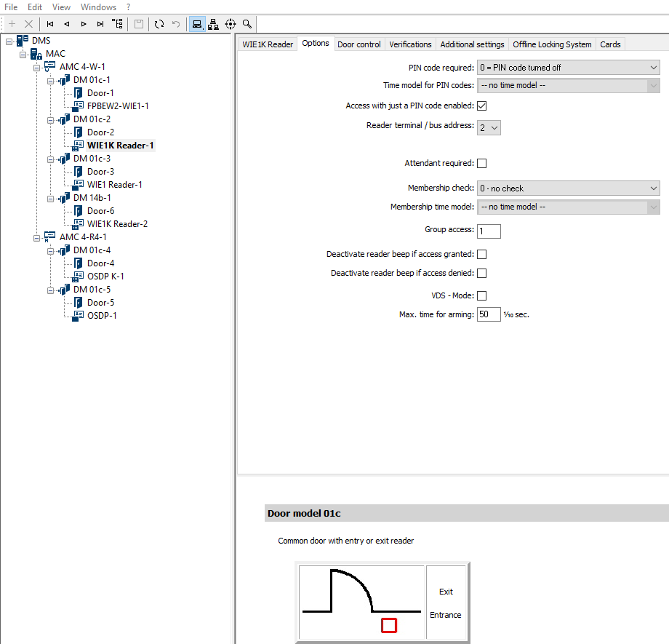Open the PIN code required dropdown
The width and height of the screenshot is (669, 644).
coord(568,68)
